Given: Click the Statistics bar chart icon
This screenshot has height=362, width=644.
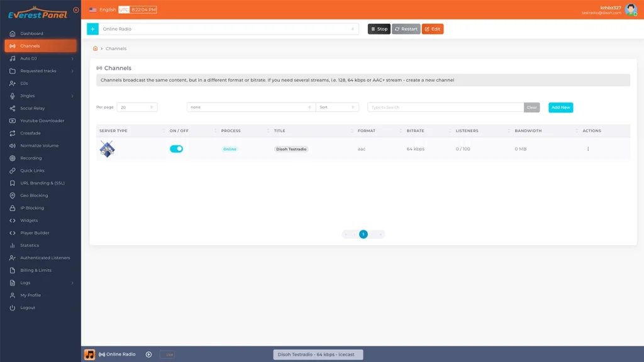Looking at the screenshot, I should point(13,246).
